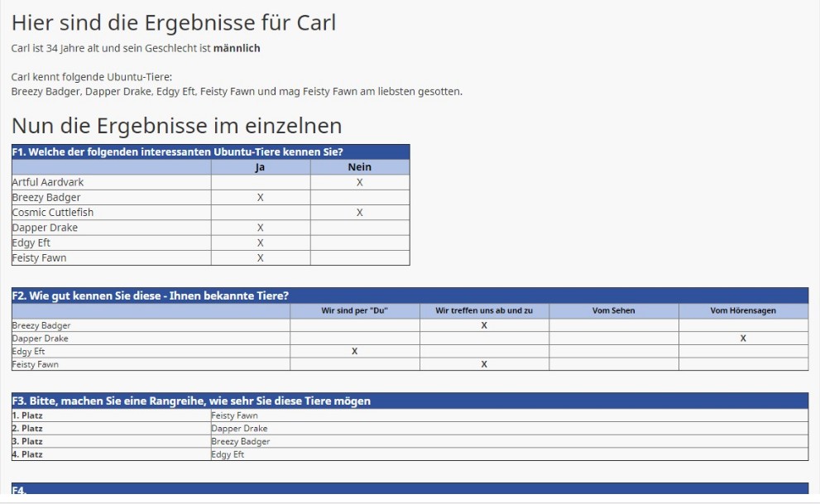The width and height of the screenshot is (820, 504).
Task: Click the "F4." section header bar
Action: (x=410, y=489)
